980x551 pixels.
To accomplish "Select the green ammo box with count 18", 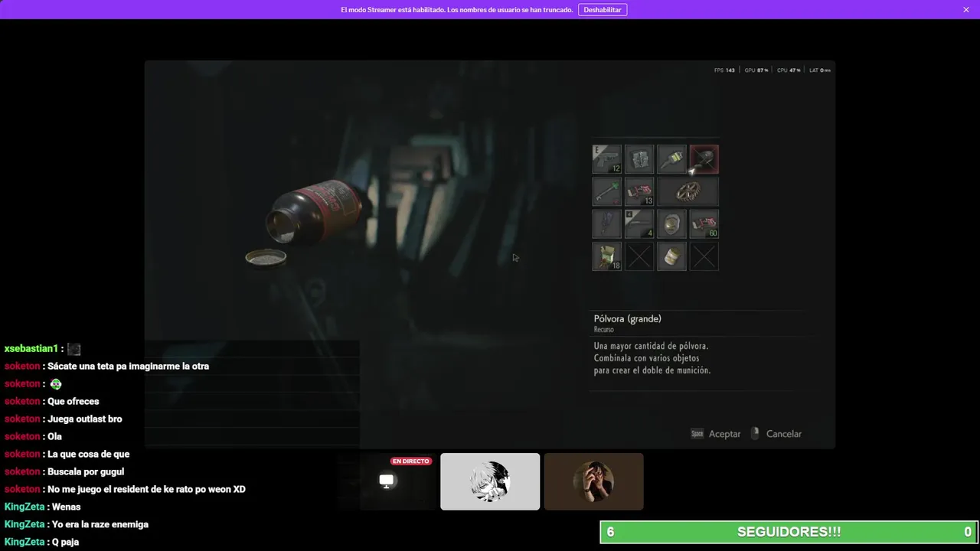I will click(607, 256).
